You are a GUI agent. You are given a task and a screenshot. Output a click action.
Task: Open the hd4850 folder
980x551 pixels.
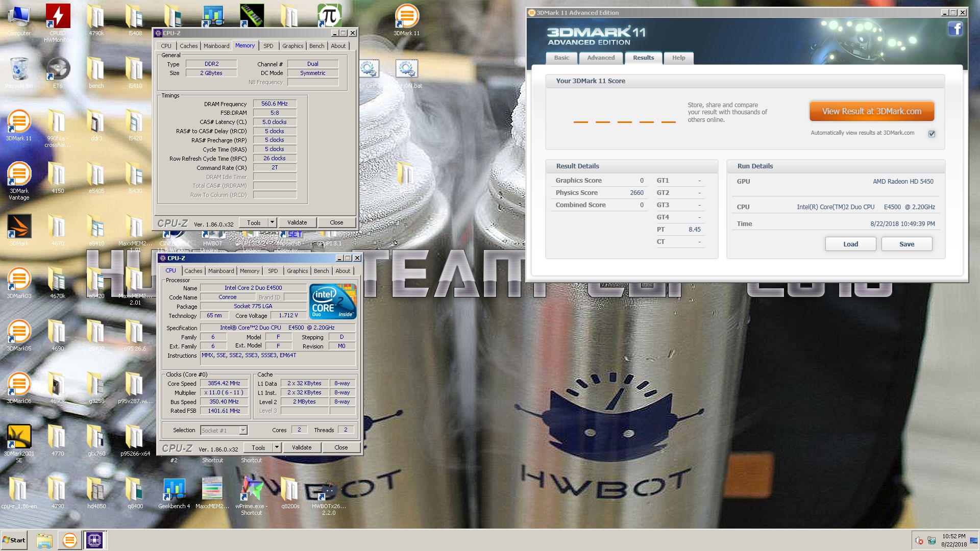pos(96,493)
